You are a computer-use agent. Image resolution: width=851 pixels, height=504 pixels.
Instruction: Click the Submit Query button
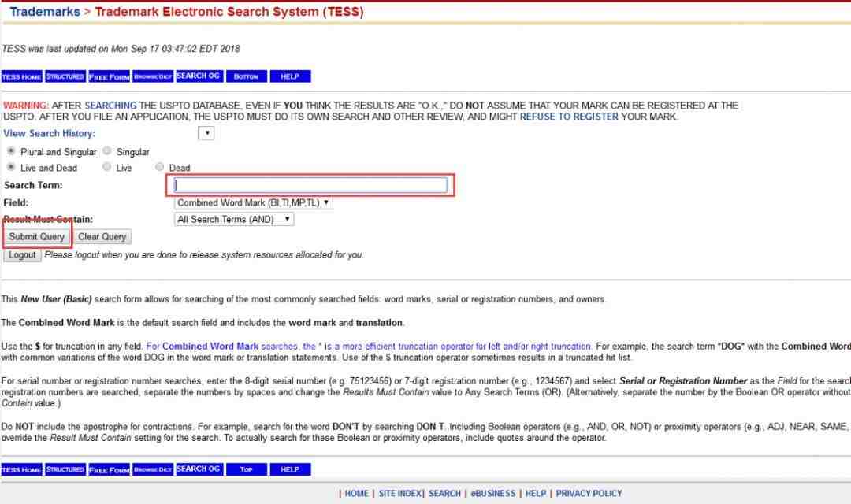(37, 236)
